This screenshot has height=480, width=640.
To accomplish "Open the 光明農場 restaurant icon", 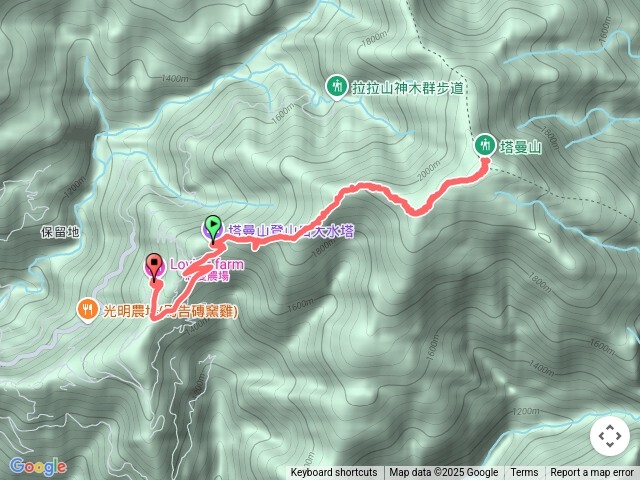I will tap(87, 310).
